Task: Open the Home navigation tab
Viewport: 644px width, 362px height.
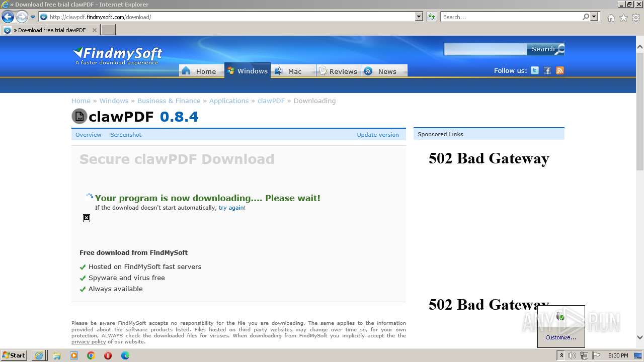Action: tap(201, 71)
